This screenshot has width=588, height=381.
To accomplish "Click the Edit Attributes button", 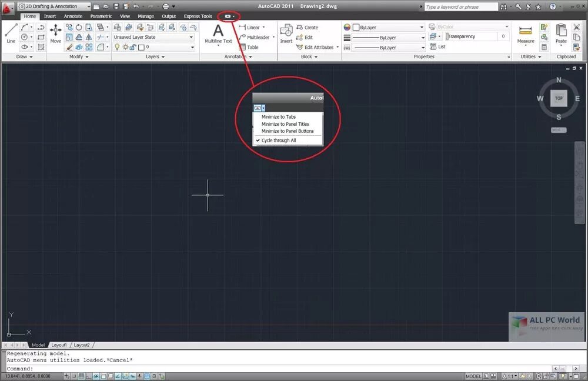I will pos(315,47).
